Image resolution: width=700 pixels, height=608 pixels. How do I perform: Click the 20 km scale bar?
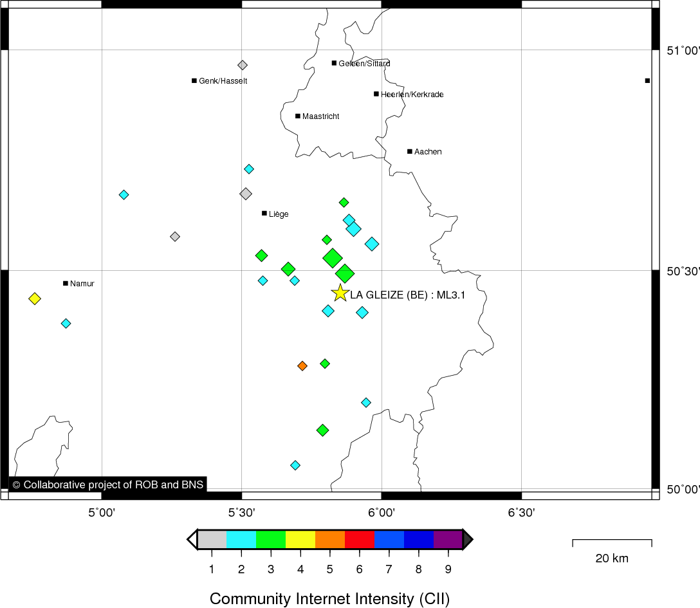(612, 543)
